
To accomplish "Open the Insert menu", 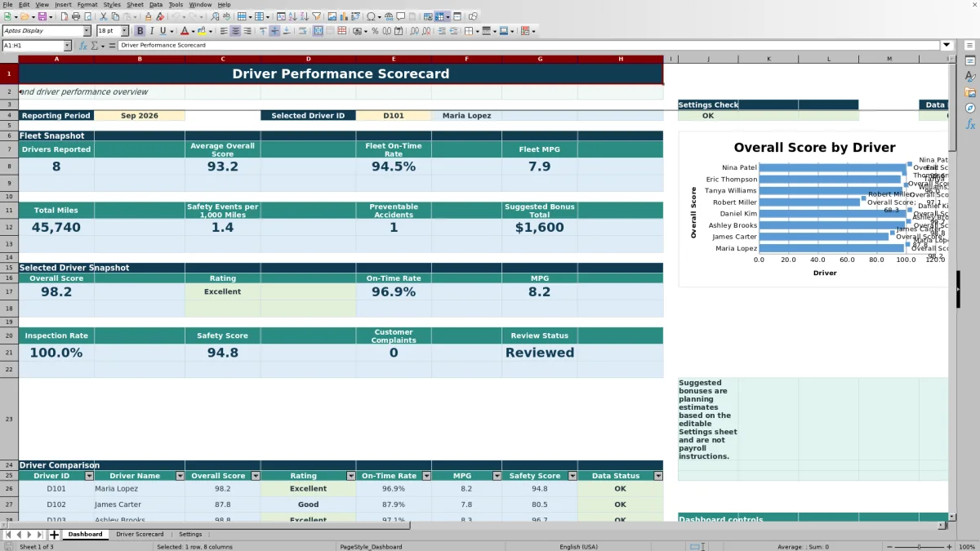I will point(63,5).
